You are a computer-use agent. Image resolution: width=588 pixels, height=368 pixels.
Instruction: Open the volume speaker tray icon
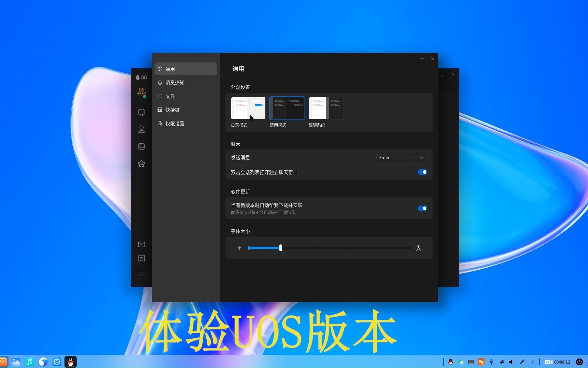512,362
